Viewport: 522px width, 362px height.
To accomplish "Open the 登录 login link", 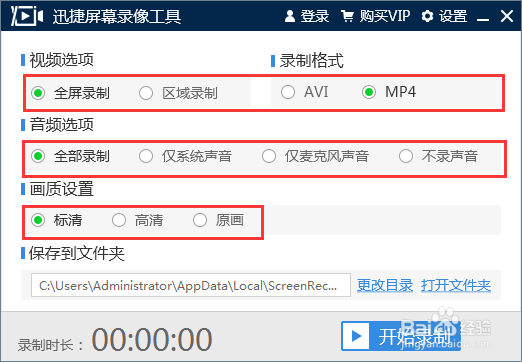I will [x=315, y=16].
